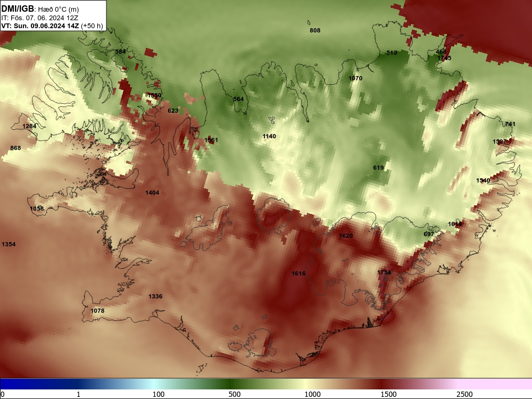Click the DMI/IGB title label

[18, 9]
